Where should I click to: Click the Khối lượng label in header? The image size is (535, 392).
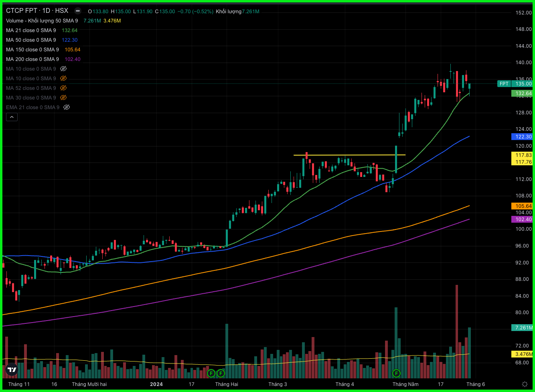(x=229, y=12)
